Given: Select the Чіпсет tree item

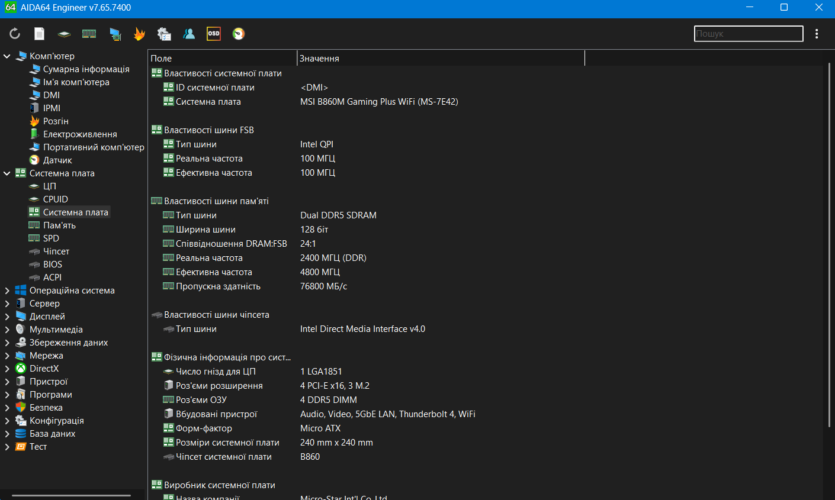Looking at the screenshot, I should [x=56, y=251].
